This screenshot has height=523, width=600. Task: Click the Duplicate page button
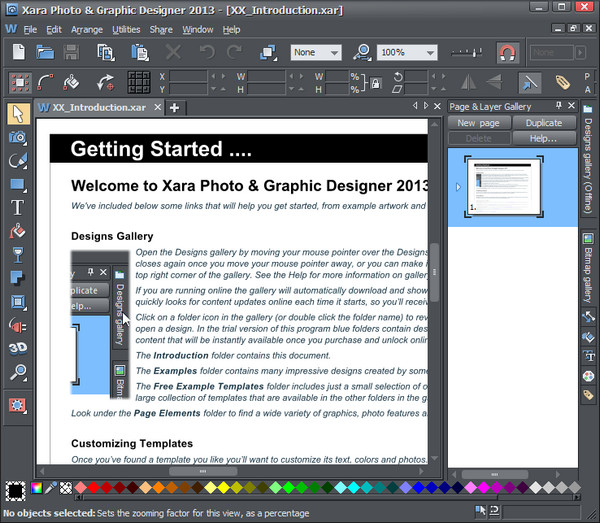[x=544, y=123]
